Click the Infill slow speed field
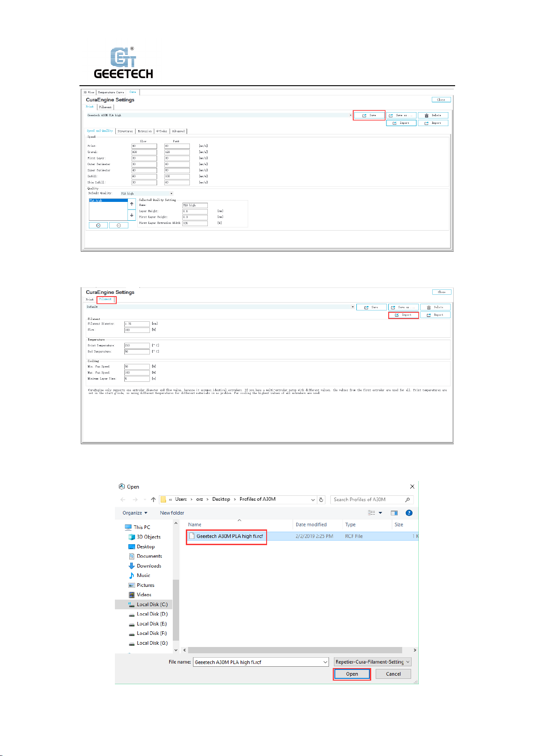 pyautogui.click(x=144, y=176)
